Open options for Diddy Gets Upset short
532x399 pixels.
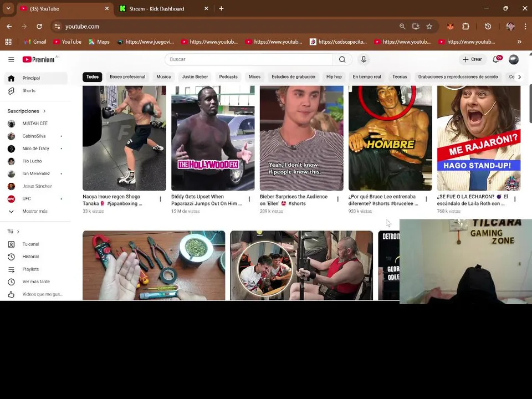pos(249,199)
